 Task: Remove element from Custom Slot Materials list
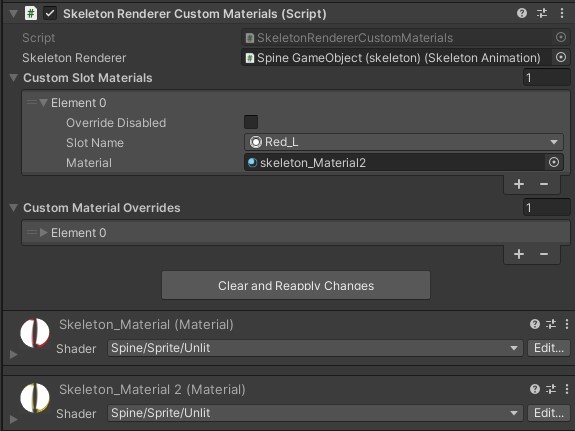coord(544,184)
